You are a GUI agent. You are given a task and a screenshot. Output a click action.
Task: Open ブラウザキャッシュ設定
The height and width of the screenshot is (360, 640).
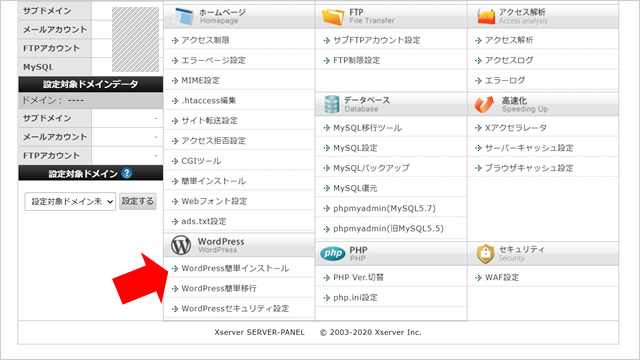529,168
